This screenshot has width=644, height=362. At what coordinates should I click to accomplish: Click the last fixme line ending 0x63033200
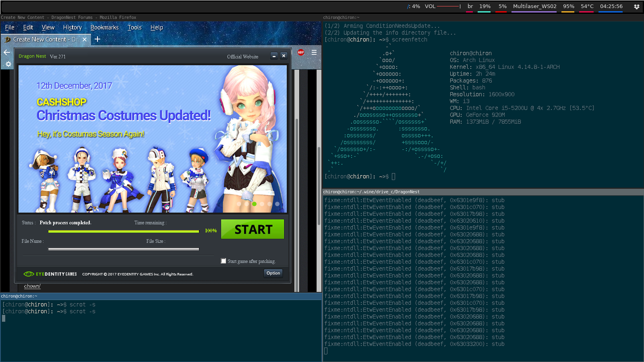point(414,344)
